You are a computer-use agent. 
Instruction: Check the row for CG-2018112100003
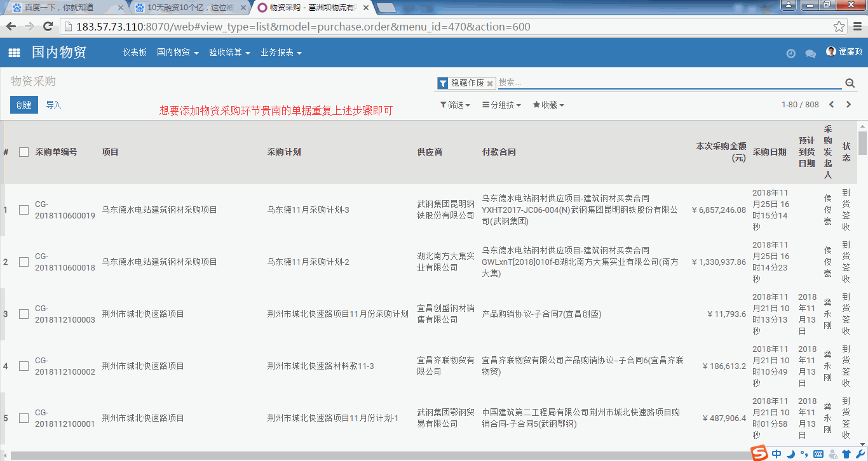[x=24, y=314]
